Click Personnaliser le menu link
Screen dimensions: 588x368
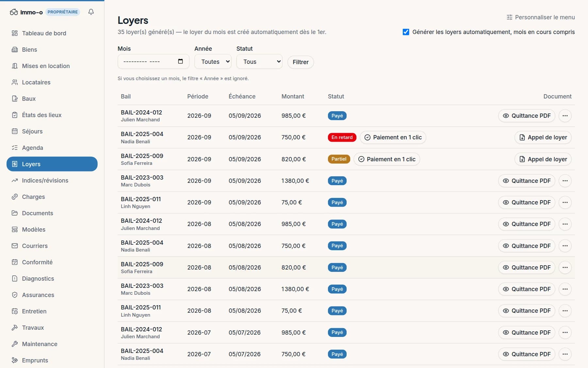pos(541,17)
